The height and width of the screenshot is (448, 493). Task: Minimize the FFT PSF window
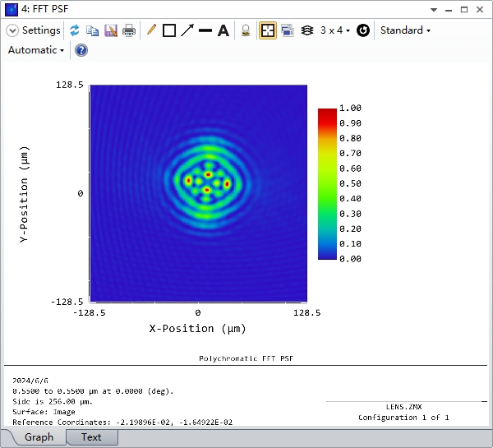tap(449, 10)
